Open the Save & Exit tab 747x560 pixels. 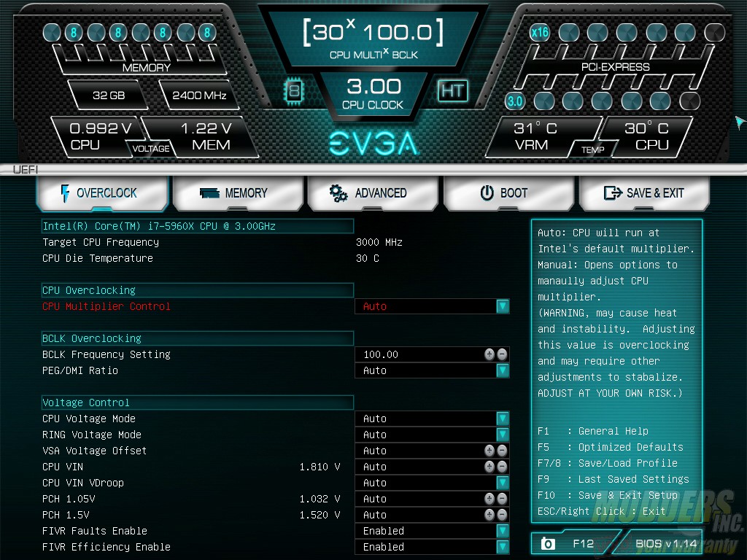pos(644,192)
